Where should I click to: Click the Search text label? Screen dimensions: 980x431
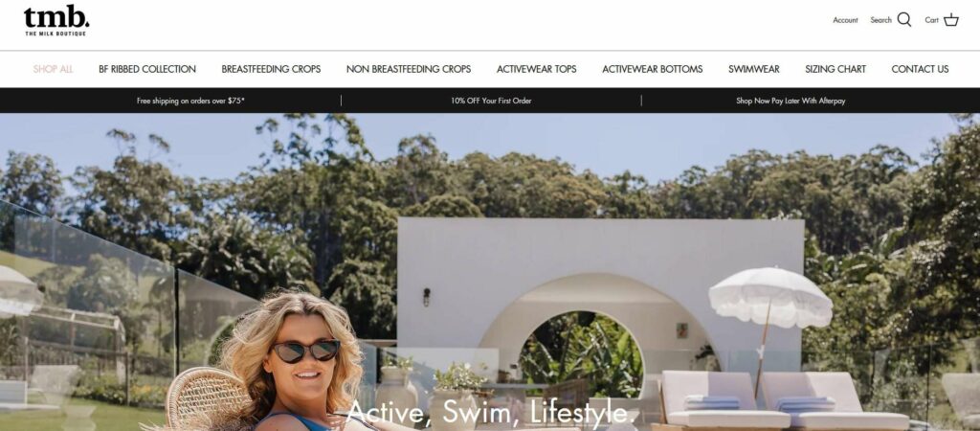[x=880, y=20]
